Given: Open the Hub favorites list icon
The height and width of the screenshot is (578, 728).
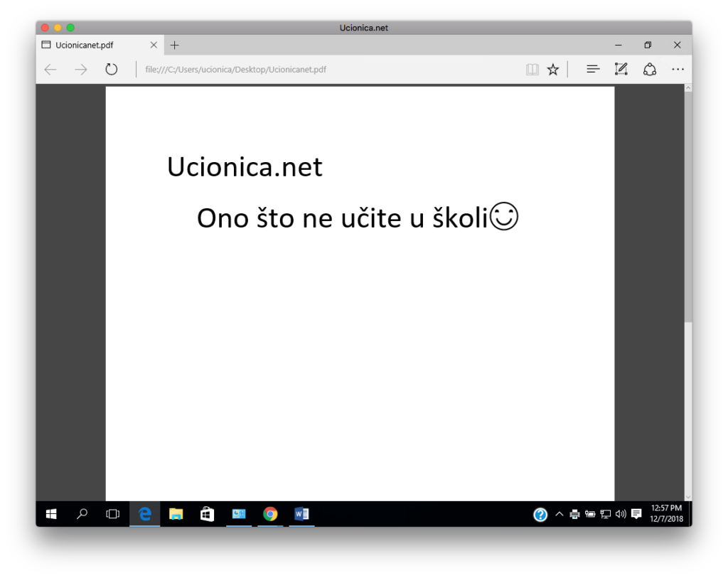Looking at the screenshot, I should point(593,69).
